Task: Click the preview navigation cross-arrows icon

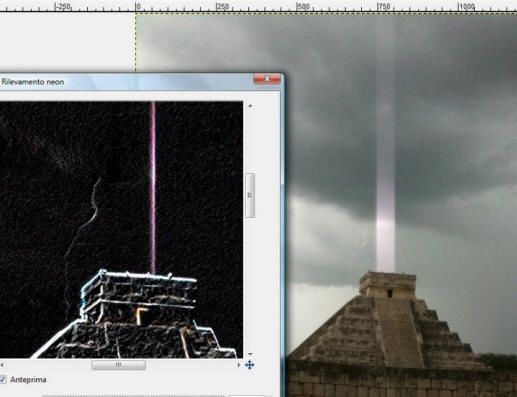Action: 250,365
